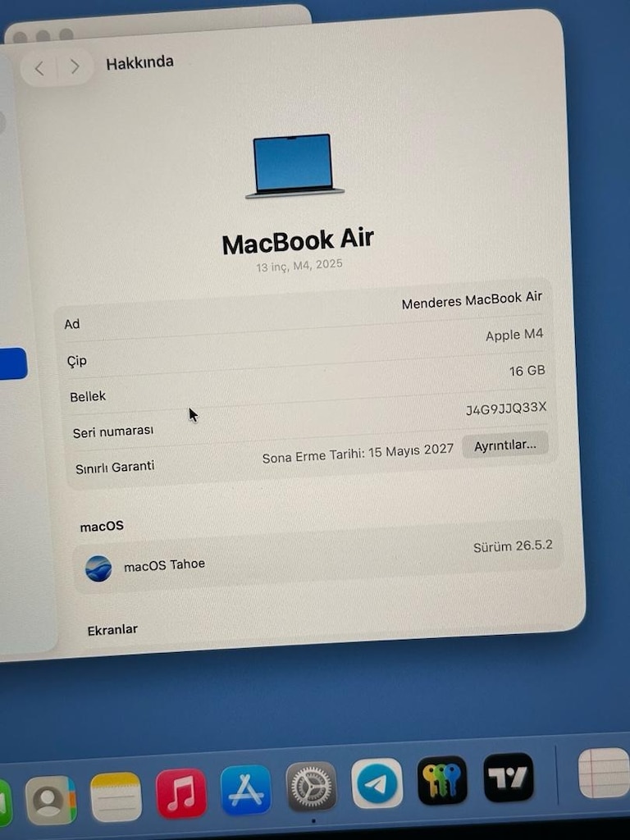The width and height of the screenshot is (630, 840).
Task: Go forward with the right chevron
Action: click(75, 66)
